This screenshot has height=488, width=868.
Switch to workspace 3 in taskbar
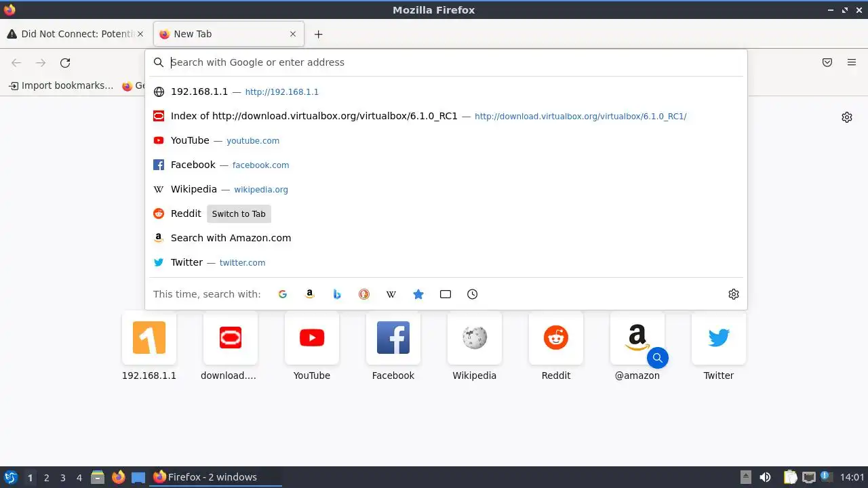(62, 477)
